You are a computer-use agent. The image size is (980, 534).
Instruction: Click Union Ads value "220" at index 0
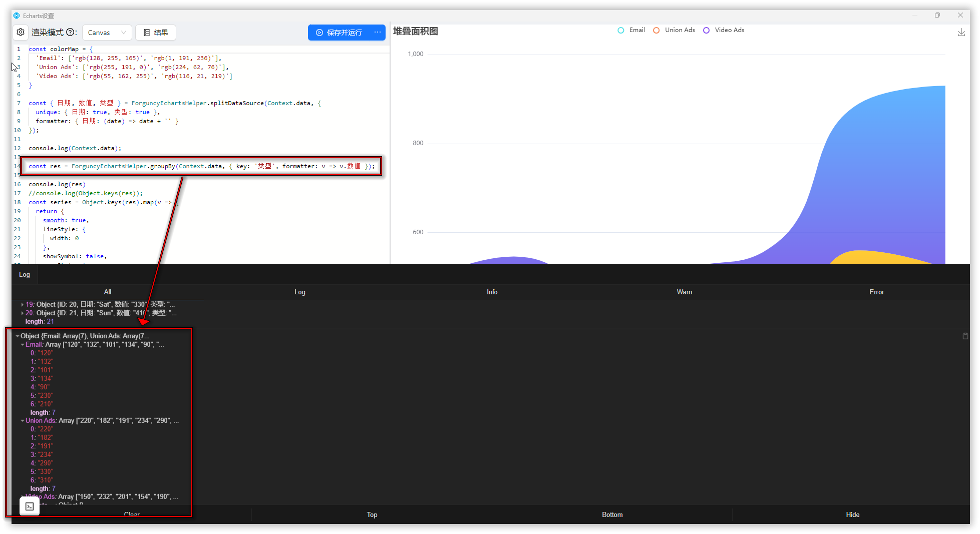tap(45, 429)
